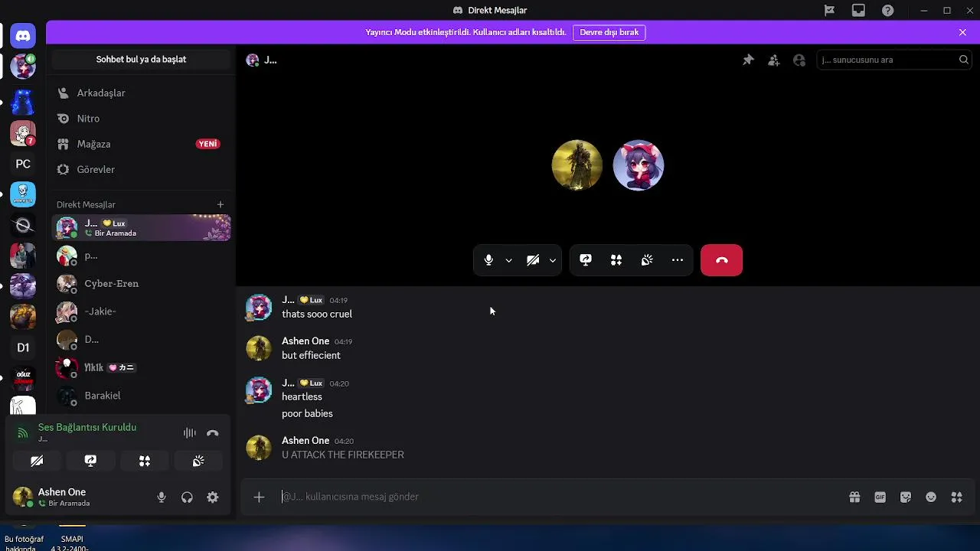Start activity button in voice panel
The width and height of the screenshot is (980, 551).
click(x=145, y=461)
